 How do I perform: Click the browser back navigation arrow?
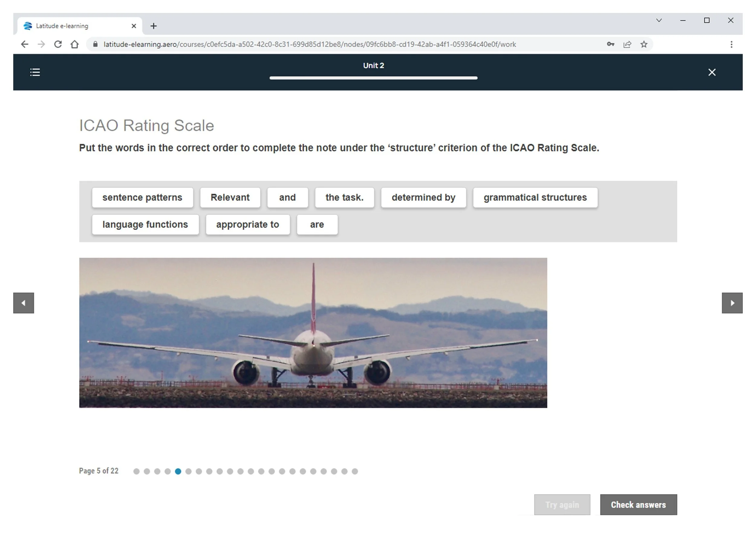click(x=24, y=44)
